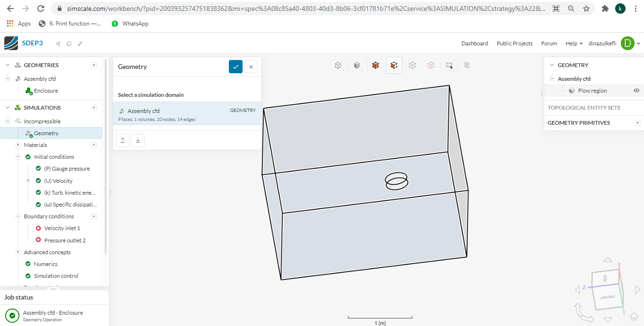Add a material with the plus icon
644x326 pixels.
click(x=94, y=145)
